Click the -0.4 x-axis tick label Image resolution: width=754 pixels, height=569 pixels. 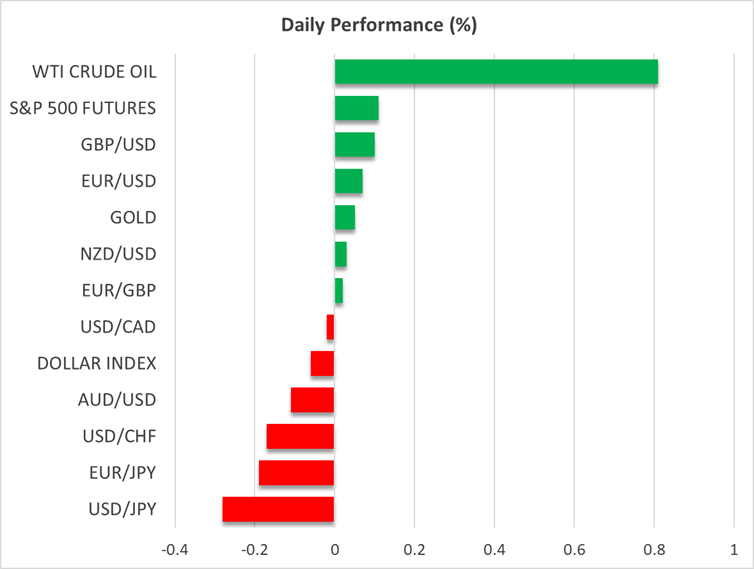175,549
